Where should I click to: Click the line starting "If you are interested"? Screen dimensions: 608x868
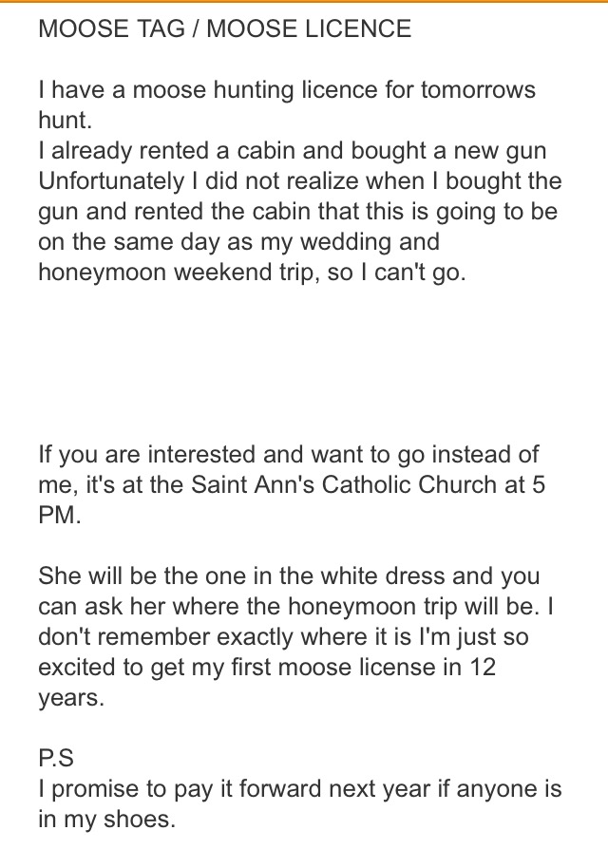pyautogui.click(x=289, y=454)
